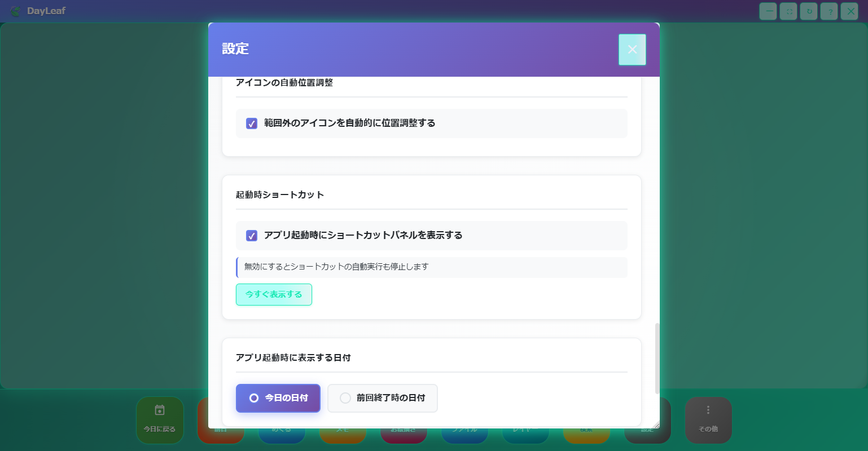
Task: Click the 今日に戻る calendar icon
Action: point(160,410)
